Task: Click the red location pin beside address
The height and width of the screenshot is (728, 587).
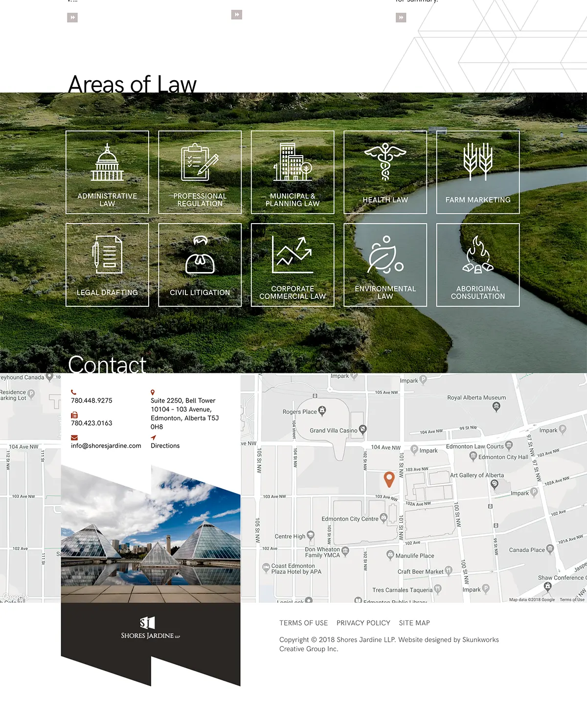Action: pyautogui.click(x=153, y=392)
